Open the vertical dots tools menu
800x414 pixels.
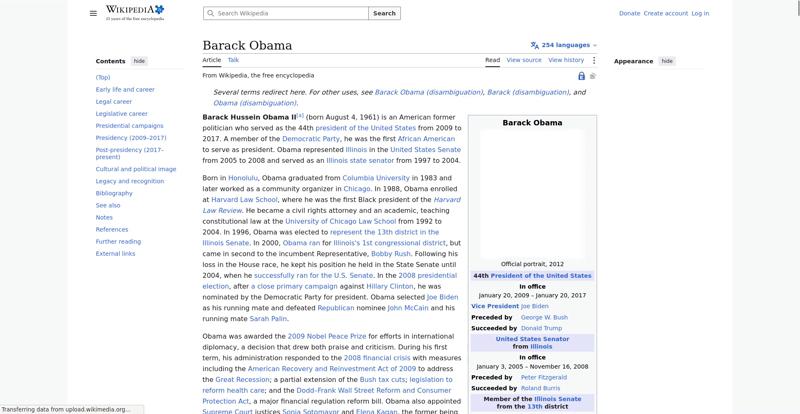(x=594, y=60)
